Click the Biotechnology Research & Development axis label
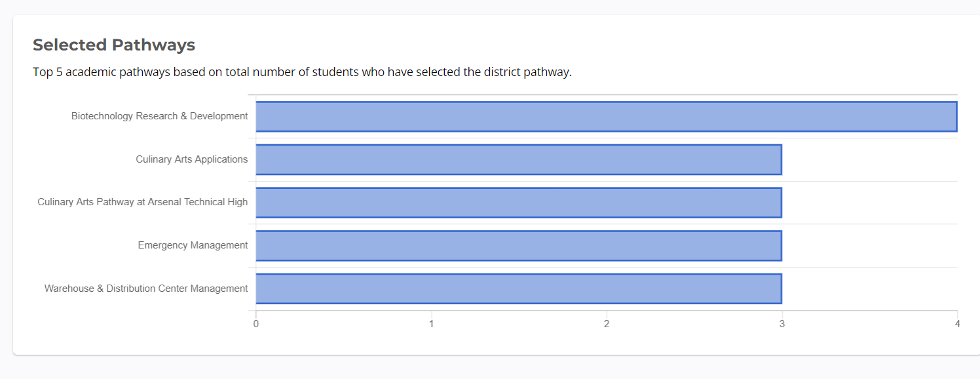 pos(159,116)
